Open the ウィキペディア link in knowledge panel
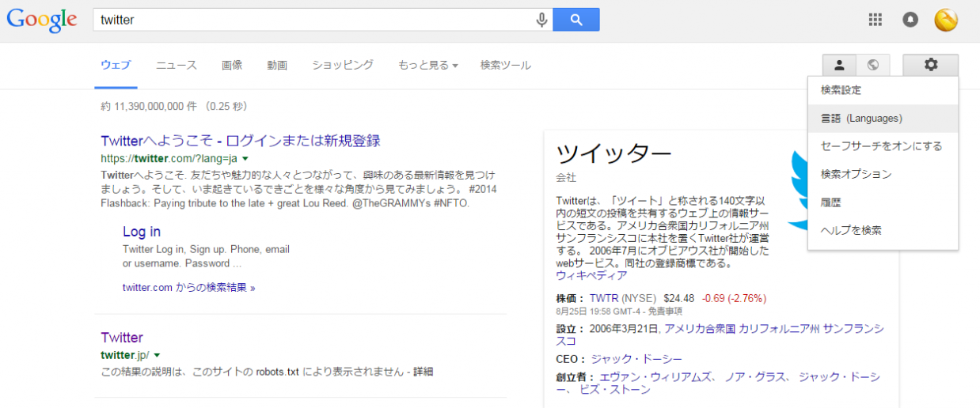The width and height of the screenshot is (980, 408). 591,275
